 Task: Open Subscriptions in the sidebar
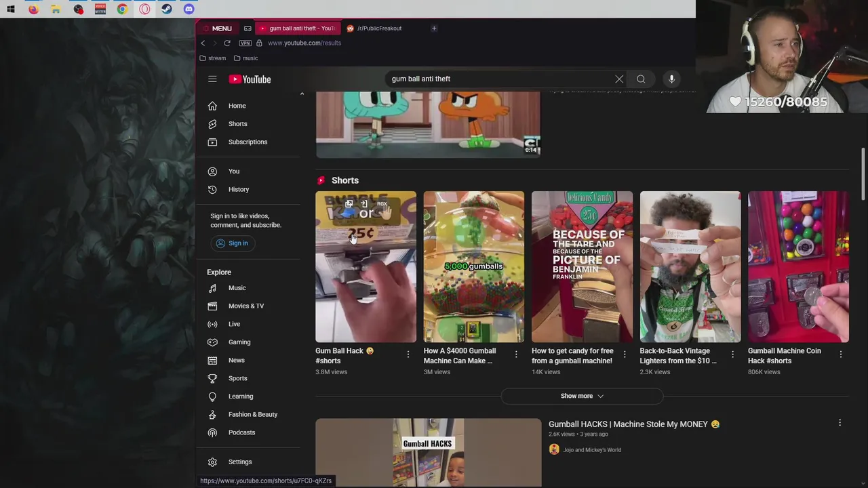(x=248, y=142)
